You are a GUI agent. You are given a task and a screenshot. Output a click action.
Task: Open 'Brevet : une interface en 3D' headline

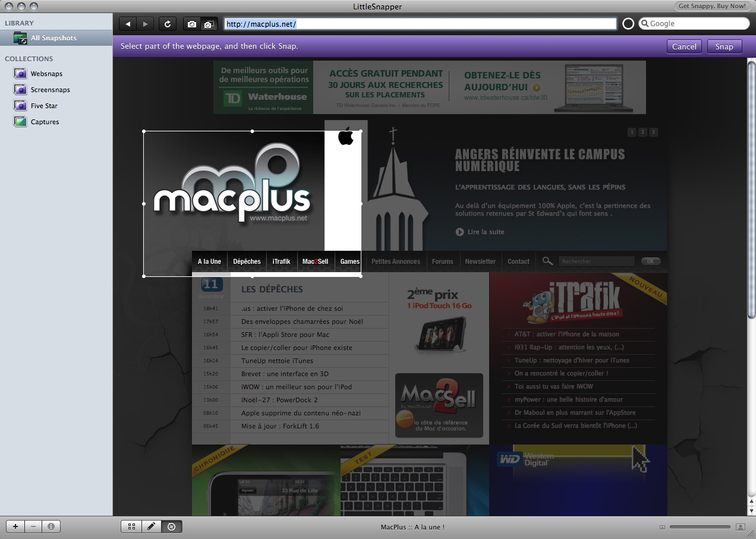pyautogui.click(x=285, y=374)
